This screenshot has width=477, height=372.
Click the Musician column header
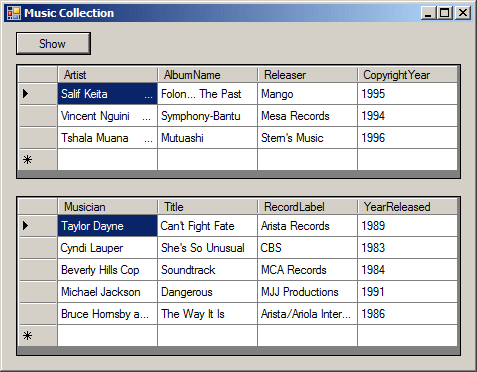coord(107,207)
